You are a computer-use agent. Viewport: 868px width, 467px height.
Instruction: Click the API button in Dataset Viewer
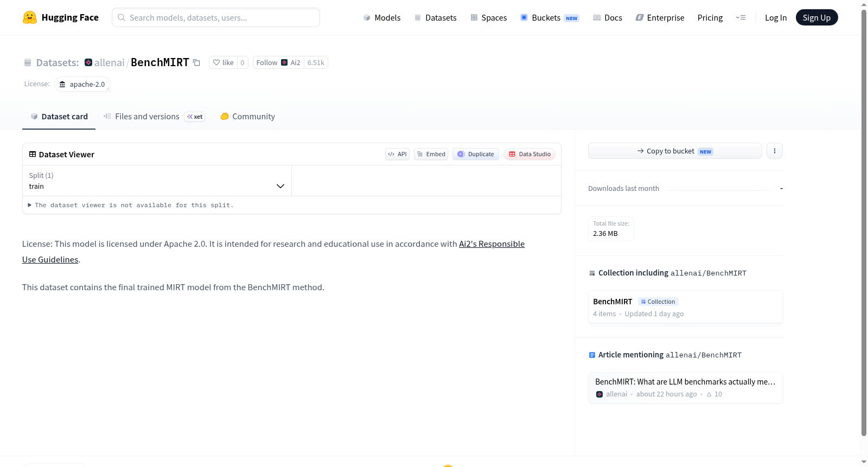397,154
